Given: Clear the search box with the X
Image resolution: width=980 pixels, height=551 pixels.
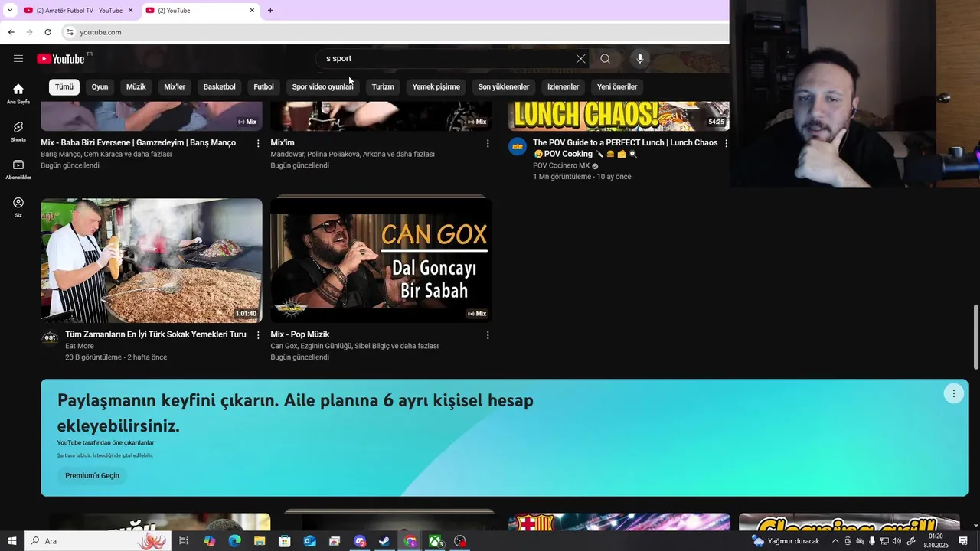Looking at the screenshot, I should point(580,59).
